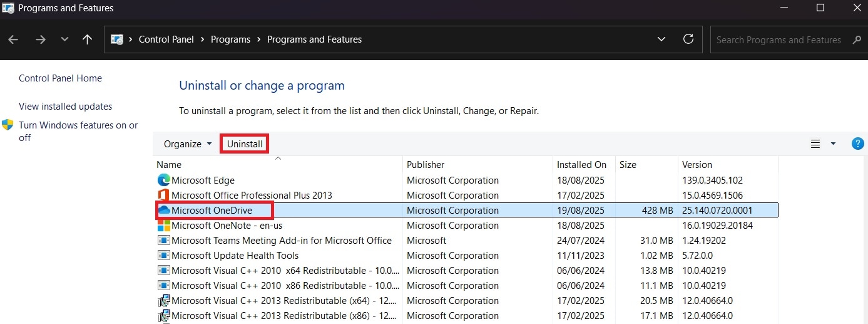Click the Microsoft OneDrive cloud icon
Viewport: 868px width, 324px height.
coord(164,211)
